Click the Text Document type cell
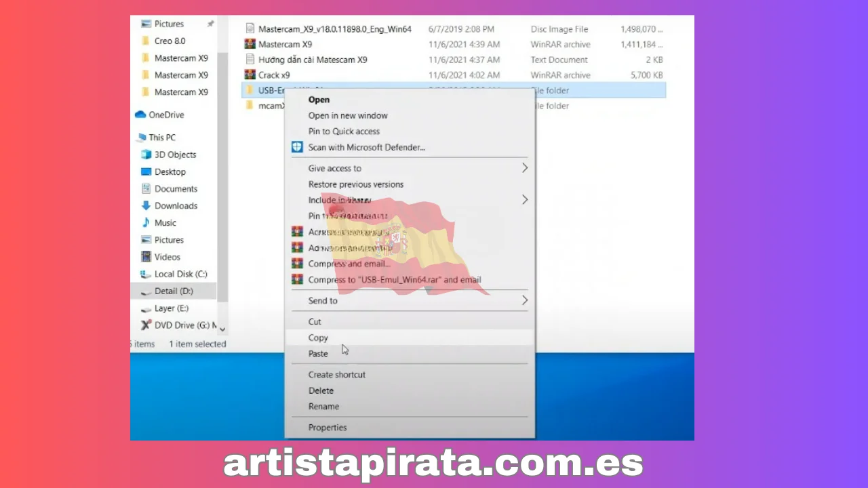Screen dimensions: 868x488 559,60
